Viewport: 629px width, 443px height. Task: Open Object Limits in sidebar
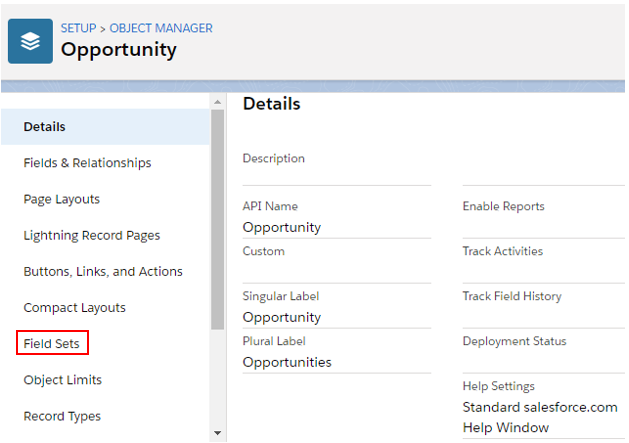pos(63,380)
